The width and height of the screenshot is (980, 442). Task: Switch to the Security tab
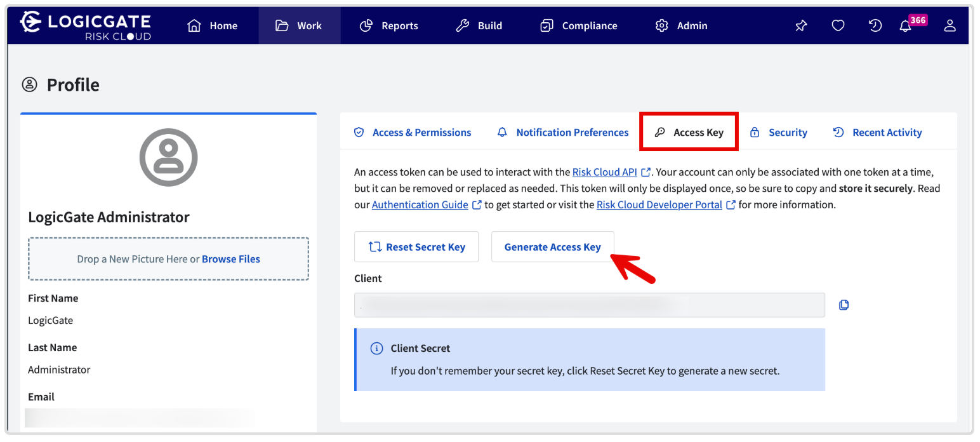click(x=779, y=132)
